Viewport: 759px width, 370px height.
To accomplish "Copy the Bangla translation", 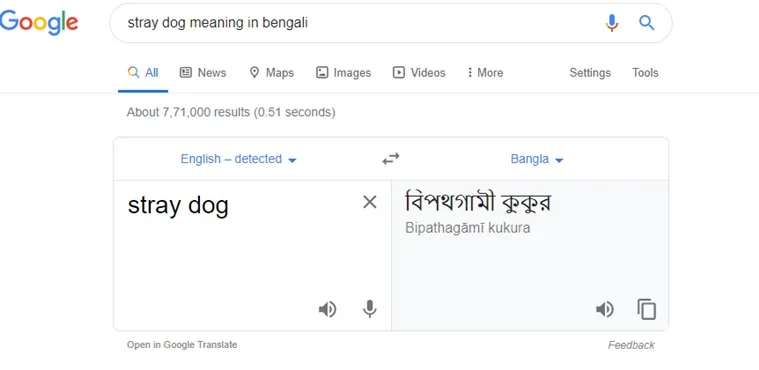I will point(647,309).
